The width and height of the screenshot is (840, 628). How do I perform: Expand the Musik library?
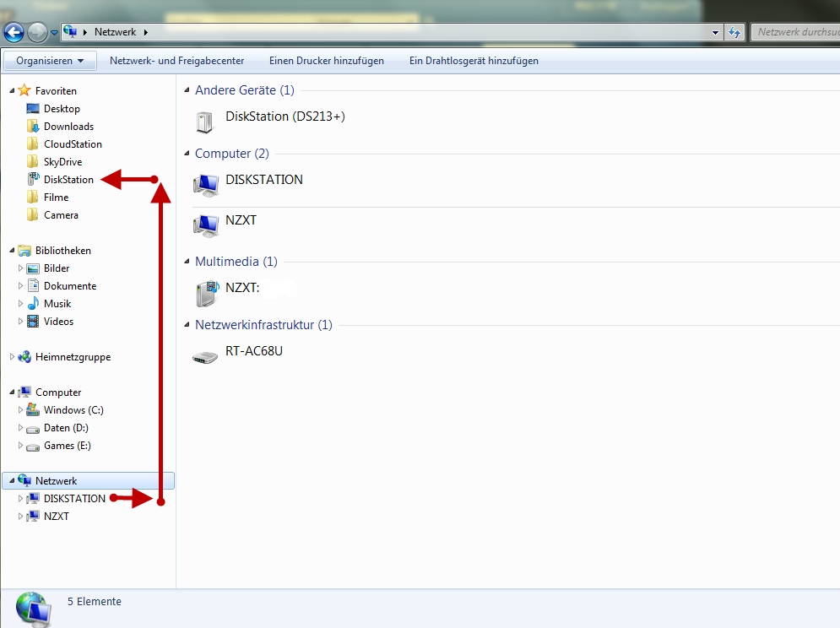tap(20, 303)
